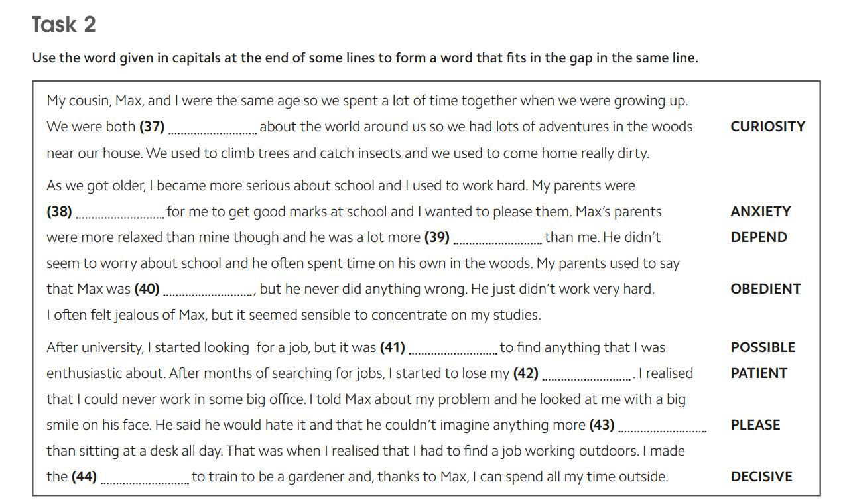Click the keyword PLEASE
Viewport: 845px width, 504px height.
click(755, 425)
